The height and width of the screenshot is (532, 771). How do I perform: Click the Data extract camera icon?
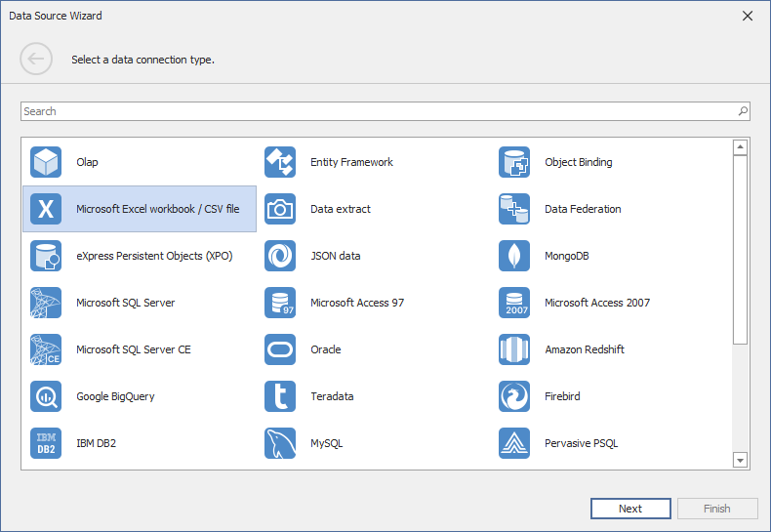(280, 209)
